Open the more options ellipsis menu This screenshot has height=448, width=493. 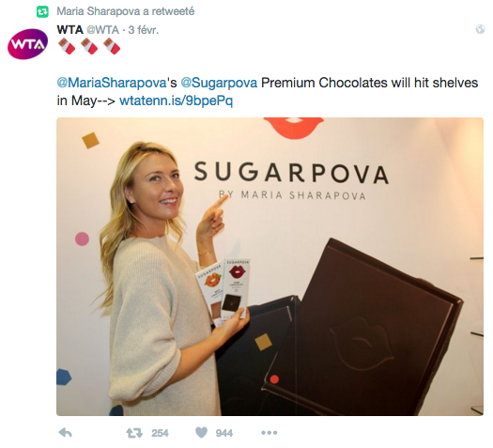[270, 433]
